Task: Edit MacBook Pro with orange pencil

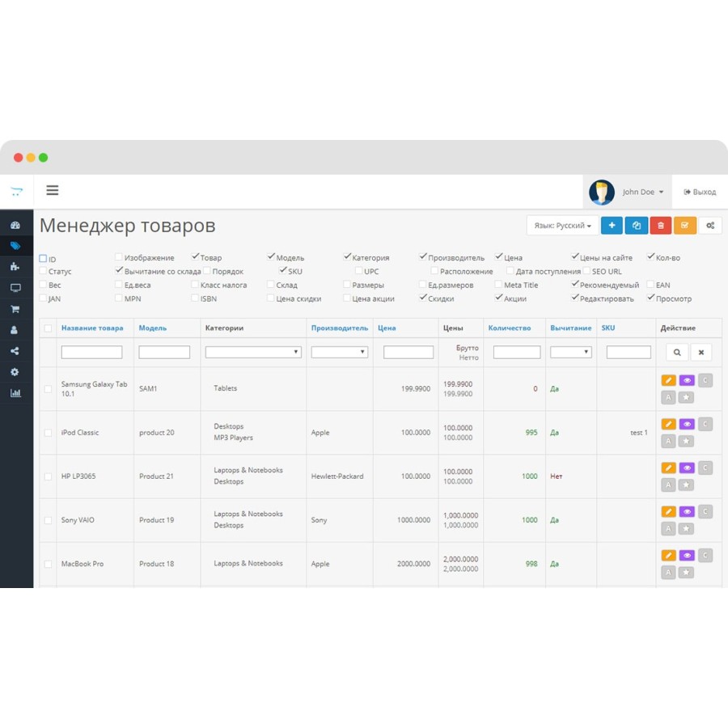Action: (x=668, y=556)
